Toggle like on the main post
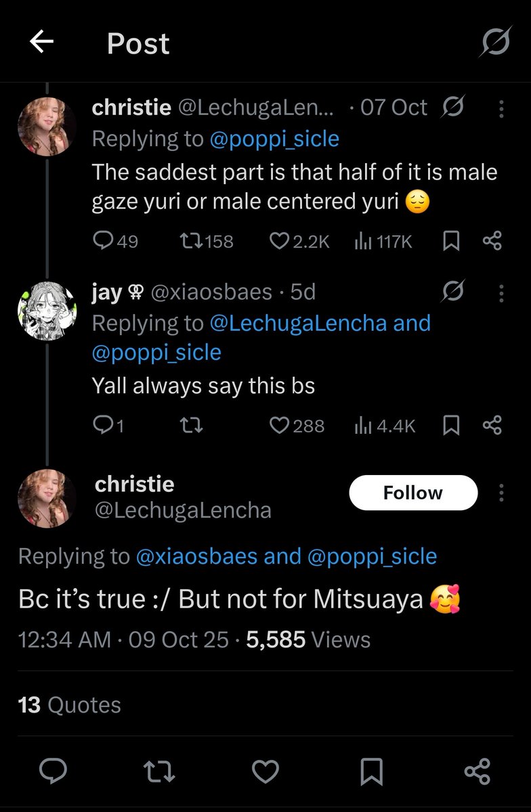 click(265, 771)
